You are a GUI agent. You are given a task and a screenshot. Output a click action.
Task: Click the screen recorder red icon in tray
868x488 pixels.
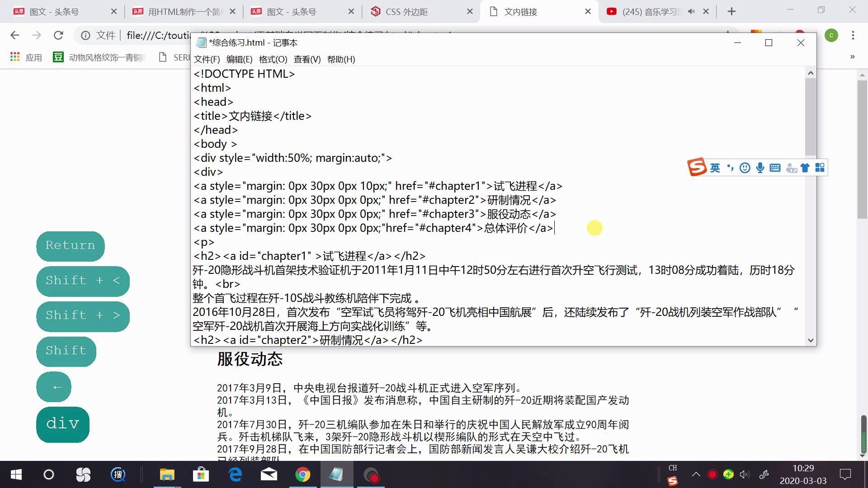[x=713, y=474]
